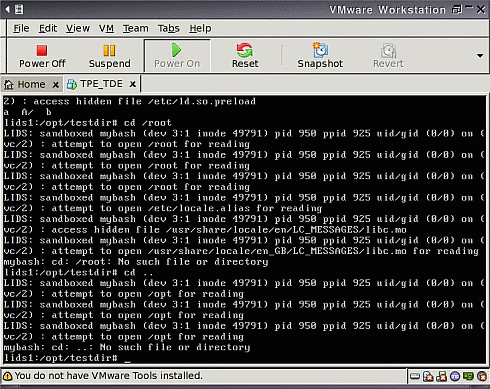The width and height of the screenshot is (490, 389).
Task: Click 'mybash: cd: ..: No such file' line
Action: [x=127, y=347]
